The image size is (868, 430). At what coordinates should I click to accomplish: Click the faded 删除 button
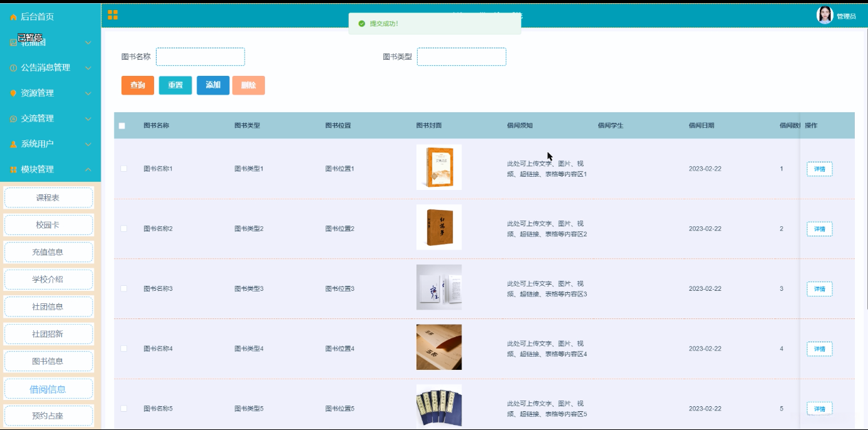coord(249,85)
